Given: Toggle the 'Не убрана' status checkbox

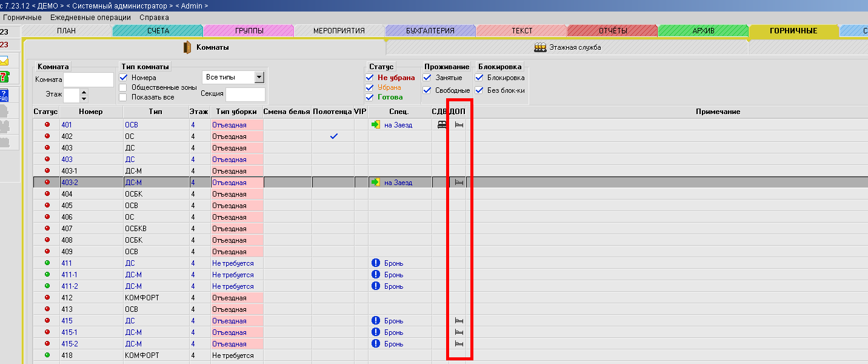Looking at the screenshot, I should (370, 78).
